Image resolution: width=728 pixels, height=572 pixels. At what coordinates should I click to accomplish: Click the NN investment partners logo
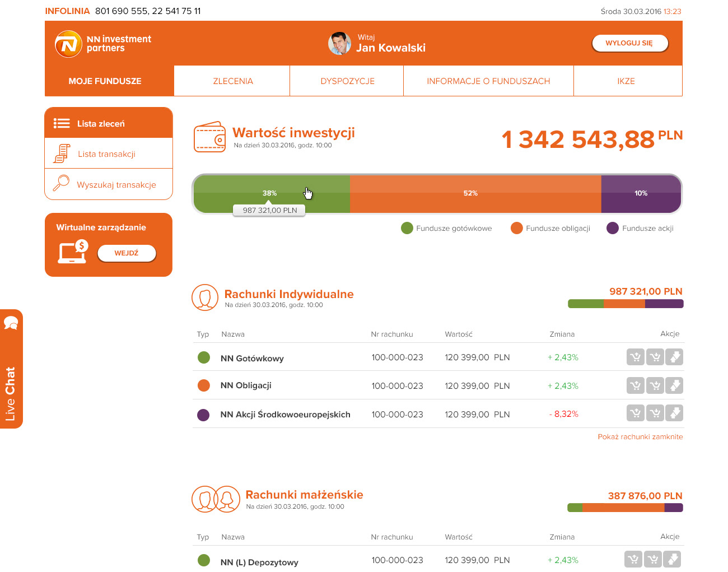pos(103,44)
